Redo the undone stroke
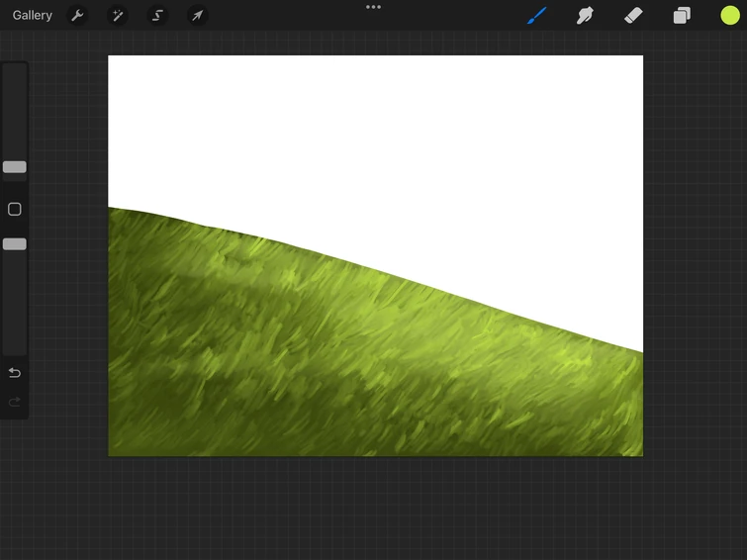 tap(15, 402)
